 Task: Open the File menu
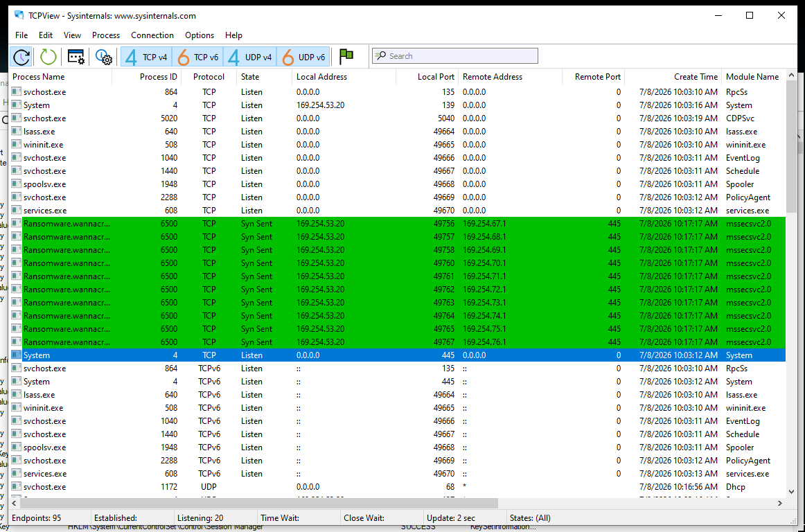[21, 35]
